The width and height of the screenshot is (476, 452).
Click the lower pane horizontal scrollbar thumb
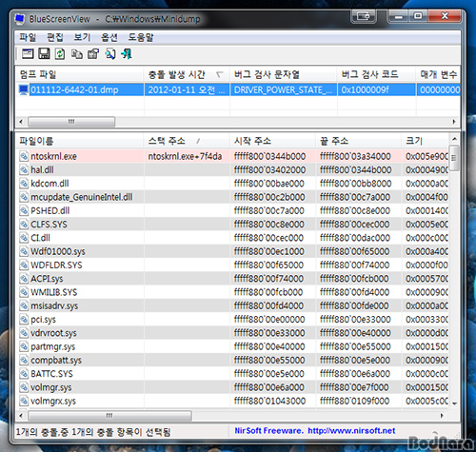coord(109,416)
